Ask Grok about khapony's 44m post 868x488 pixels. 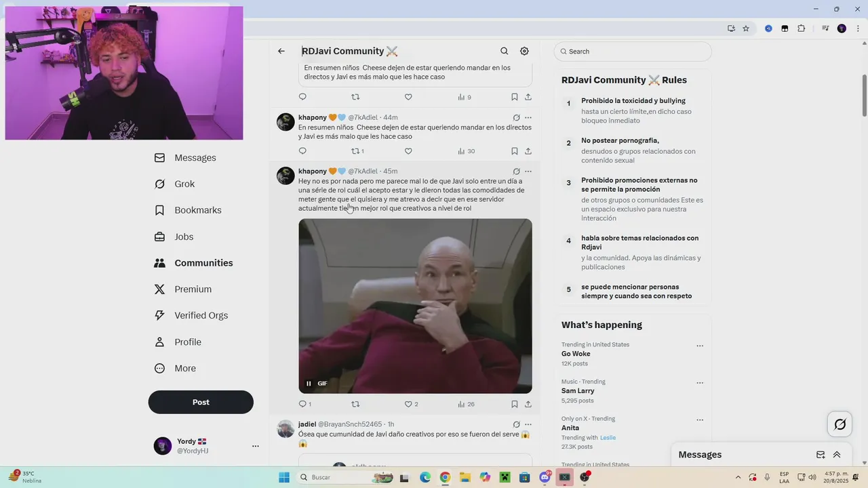(x=516, y=117)
